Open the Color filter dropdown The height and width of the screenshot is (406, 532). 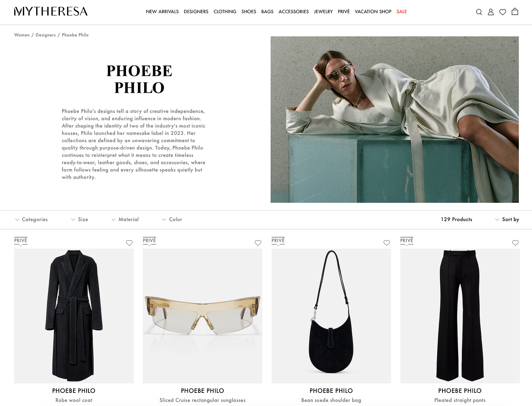(172, 219)
